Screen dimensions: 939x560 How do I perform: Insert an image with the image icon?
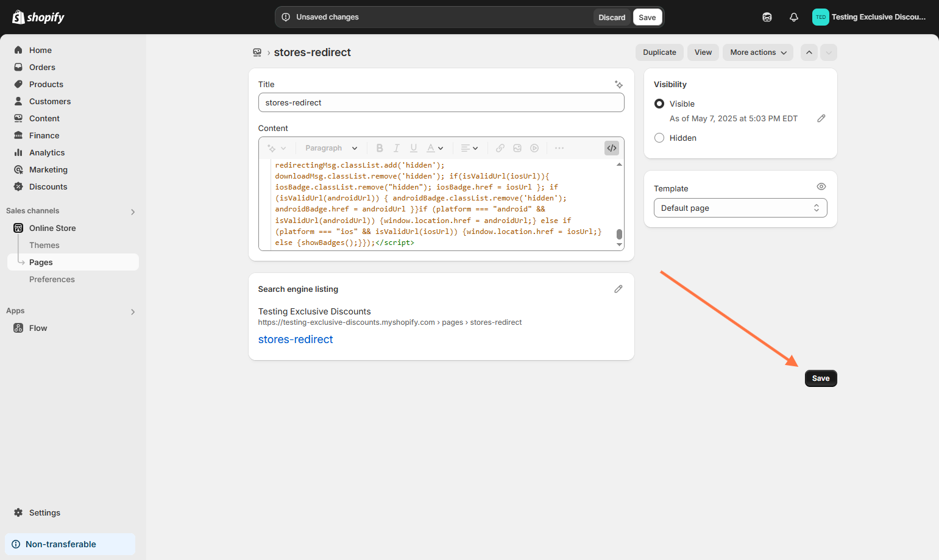click(517, 148)
